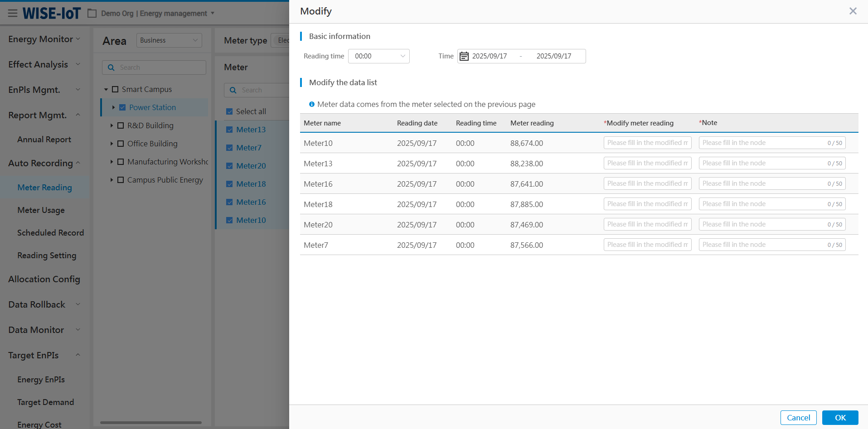Toggle the Power Station checkbox
The height and width of the screenshot is (429, 868).
pos(122,107)
